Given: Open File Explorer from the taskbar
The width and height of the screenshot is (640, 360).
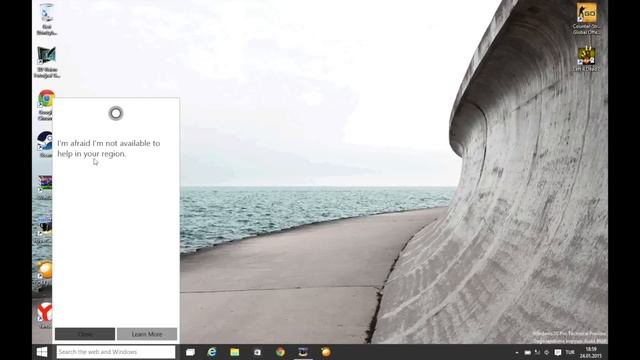Looking at the screenshot, I should 234,352.
